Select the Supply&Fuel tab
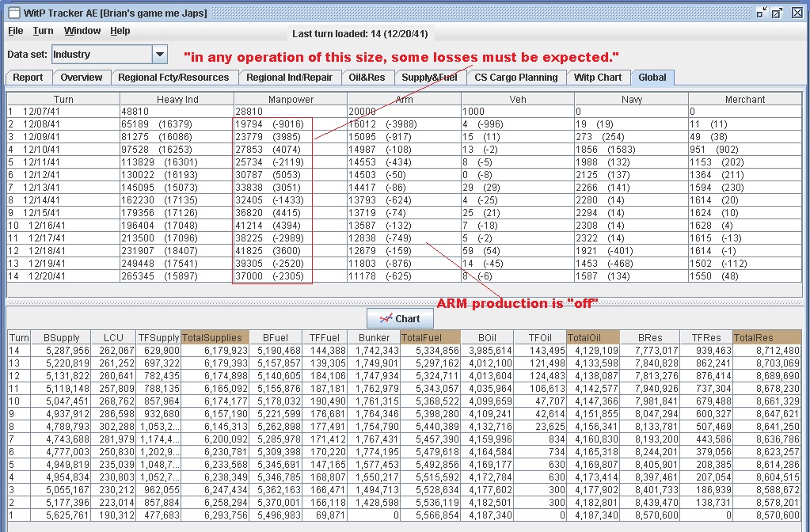The image size is (810, 532). tap(429, 78)
